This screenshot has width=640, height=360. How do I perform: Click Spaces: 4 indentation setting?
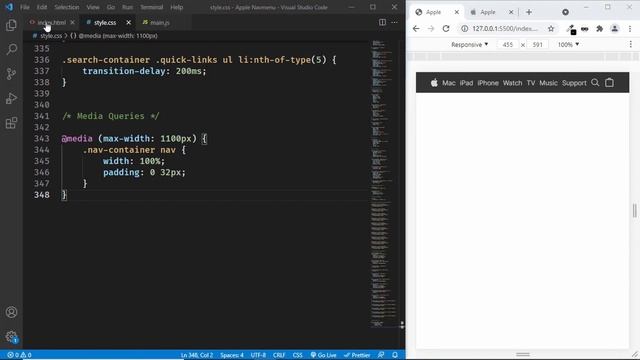click(232, 355)
